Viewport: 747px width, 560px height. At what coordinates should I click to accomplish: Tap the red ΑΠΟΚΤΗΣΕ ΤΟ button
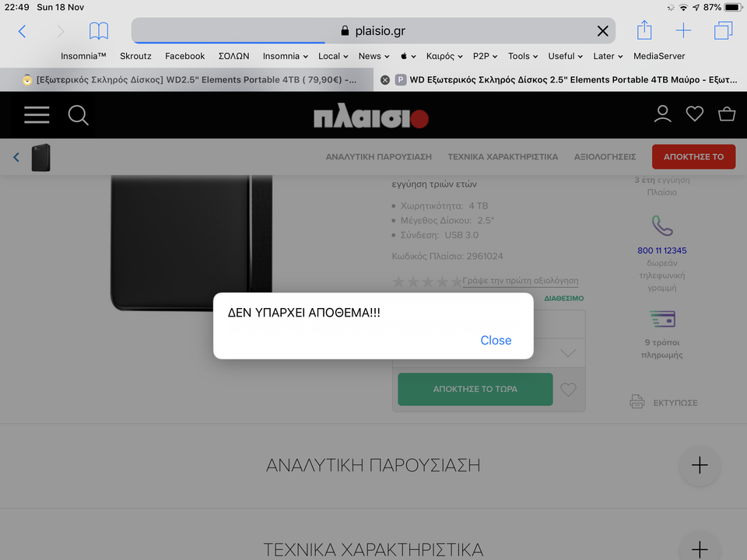tap(693, 156)
